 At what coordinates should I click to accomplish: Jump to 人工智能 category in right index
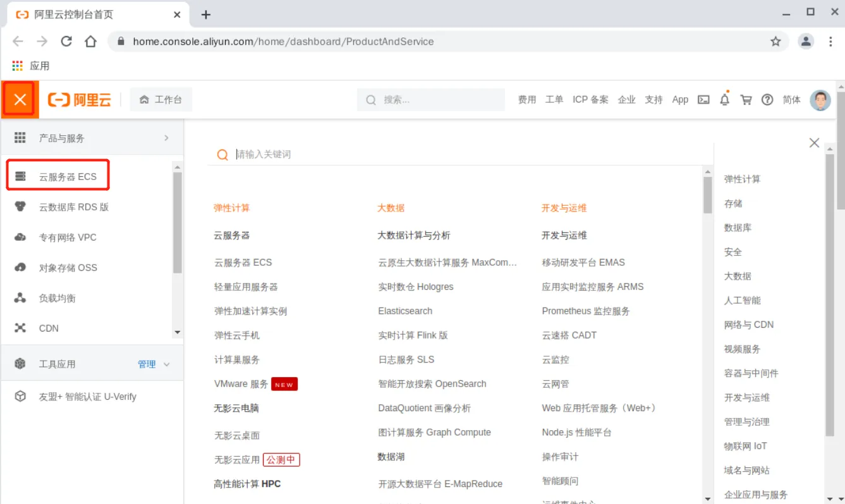(742, 301)
